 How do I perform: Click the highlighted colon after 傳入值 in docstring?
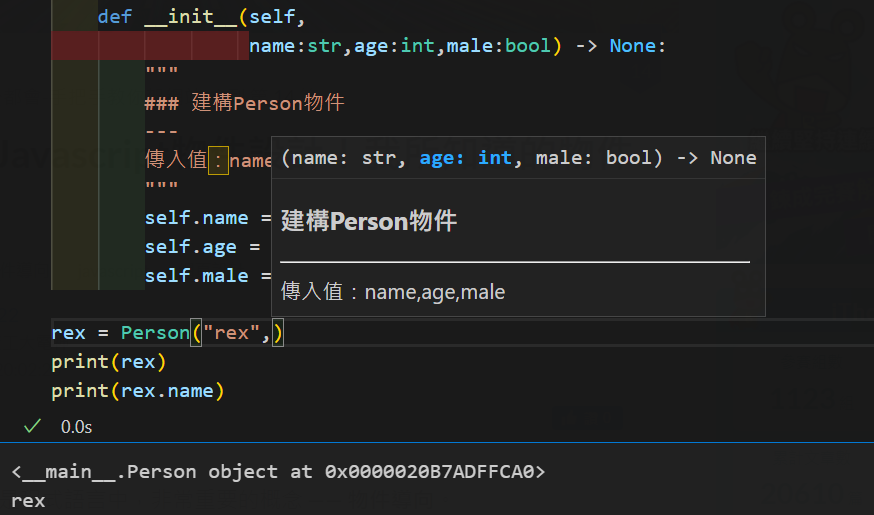(218, 160)
